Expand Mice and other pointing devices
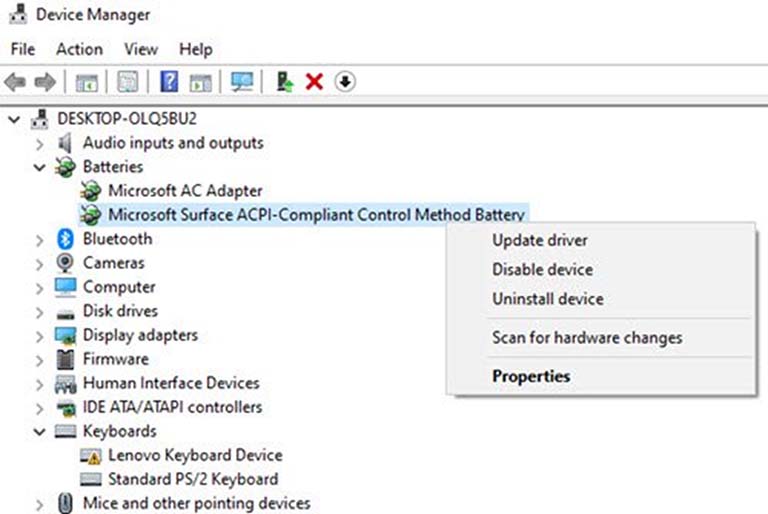This screenshot has height=514, width=768. click(x=40, y=504)
